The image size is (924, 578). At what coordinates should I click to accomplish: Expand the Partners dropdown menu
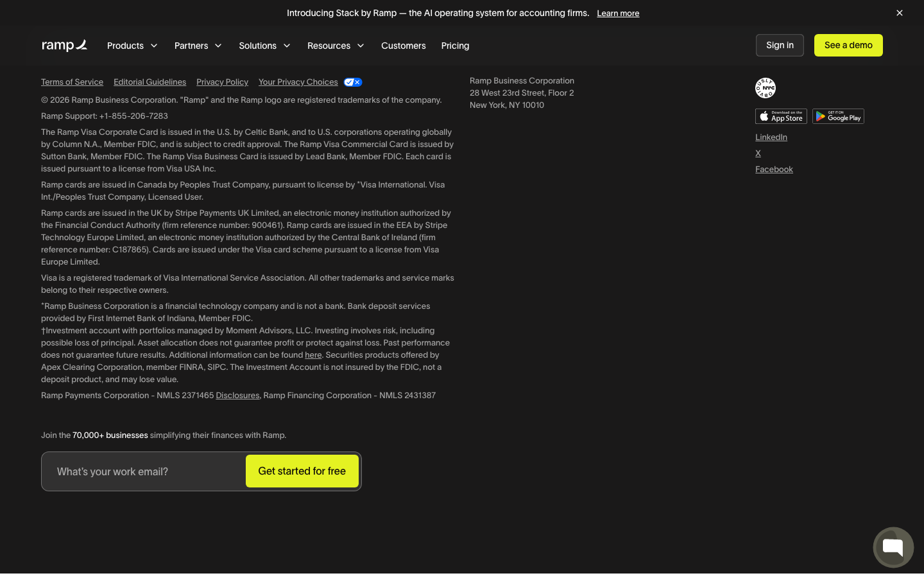198,46
